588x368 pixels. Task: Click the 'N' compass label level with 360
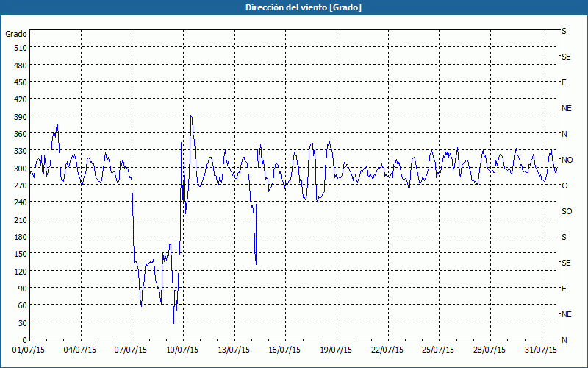[564, 134]
